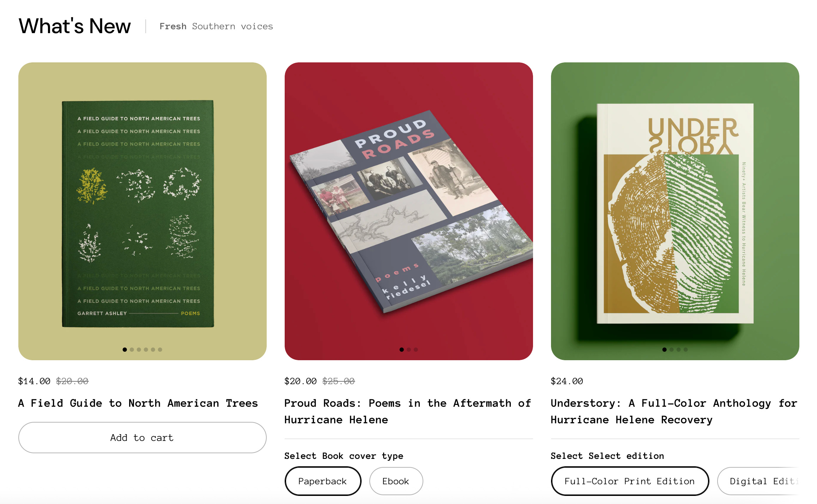Add A Field Guide to cart
The height and width of the screenshot is (504, 817).
pyautogui.click(x=142, y=437)
